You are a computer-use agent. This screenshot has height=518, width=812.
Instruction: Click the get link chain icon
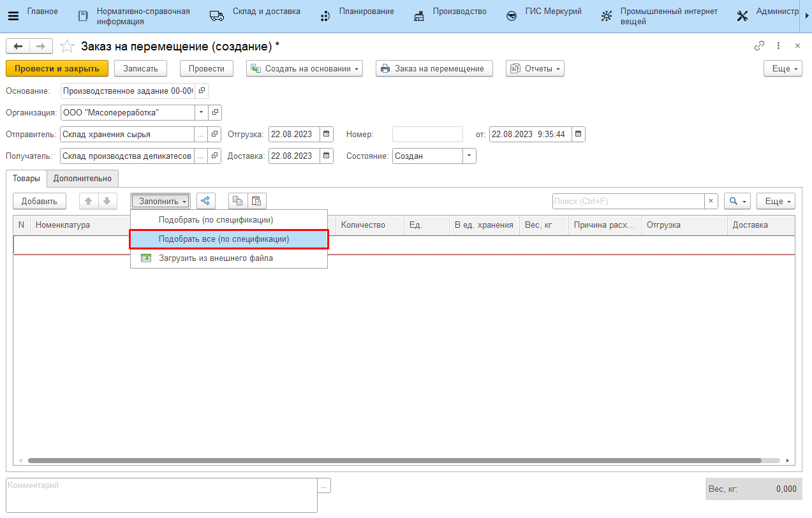759,46
